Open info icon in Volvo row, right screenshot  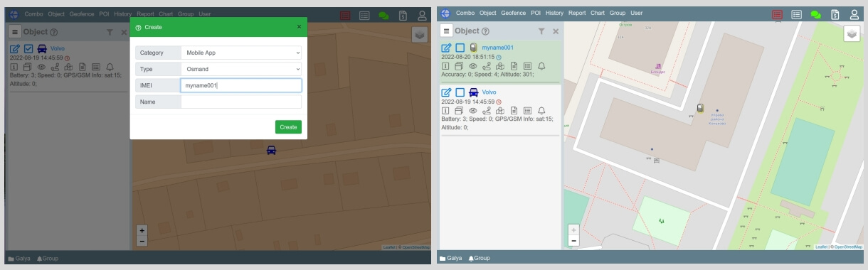445,110
